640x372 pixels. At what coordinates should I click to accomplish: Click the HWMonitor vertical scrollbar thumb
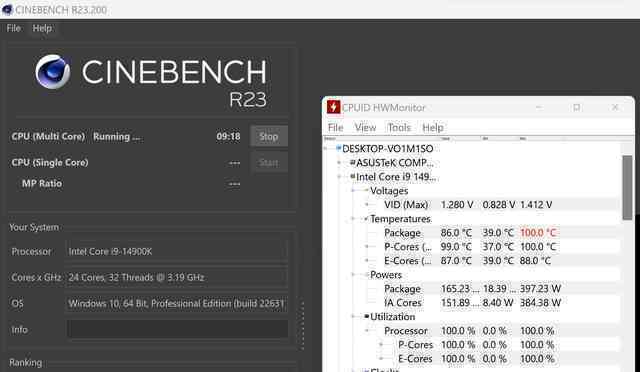(x=627, y=187)
